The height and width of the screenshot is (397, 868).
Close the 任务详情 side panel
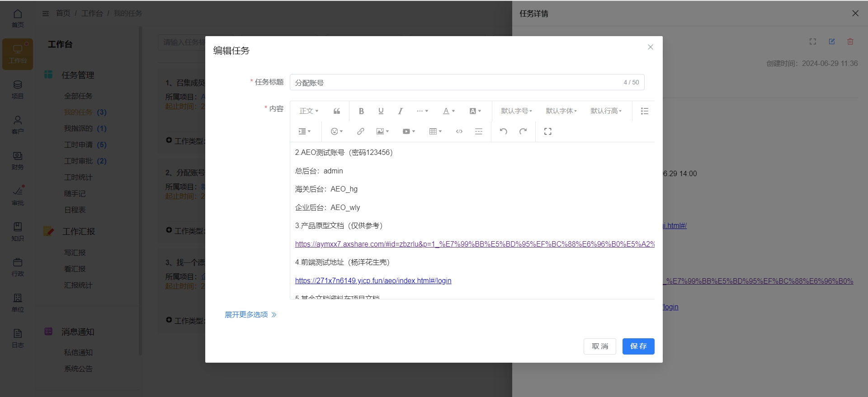click(x=855, y=13)
